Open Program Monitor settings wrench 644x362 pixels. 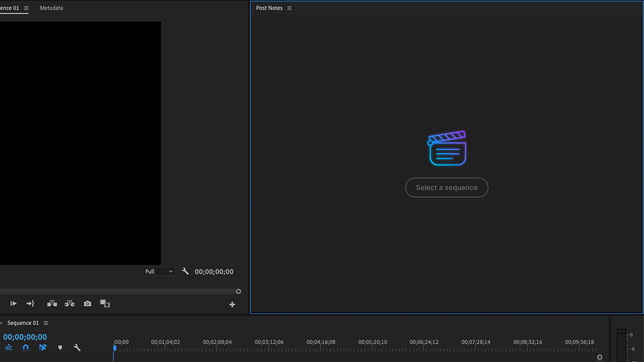(x=185, y=271)
